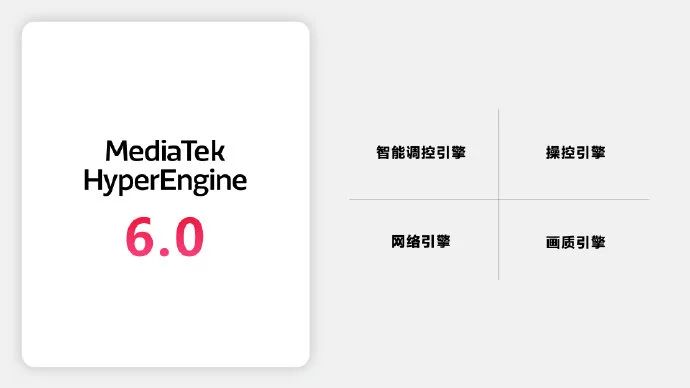Click the red digit 0
Image resolution: width=690 pixels, height=388 pixels.
click(x=189, y=237)
